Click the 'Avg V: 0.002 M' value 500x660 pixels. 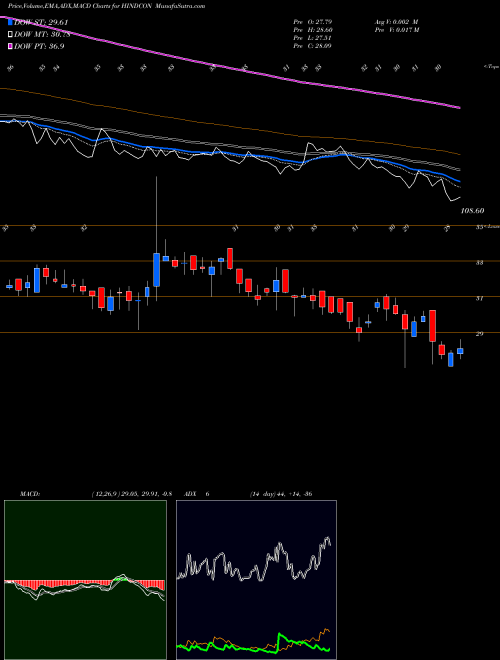pyautogui.click(x=396, y=22)
